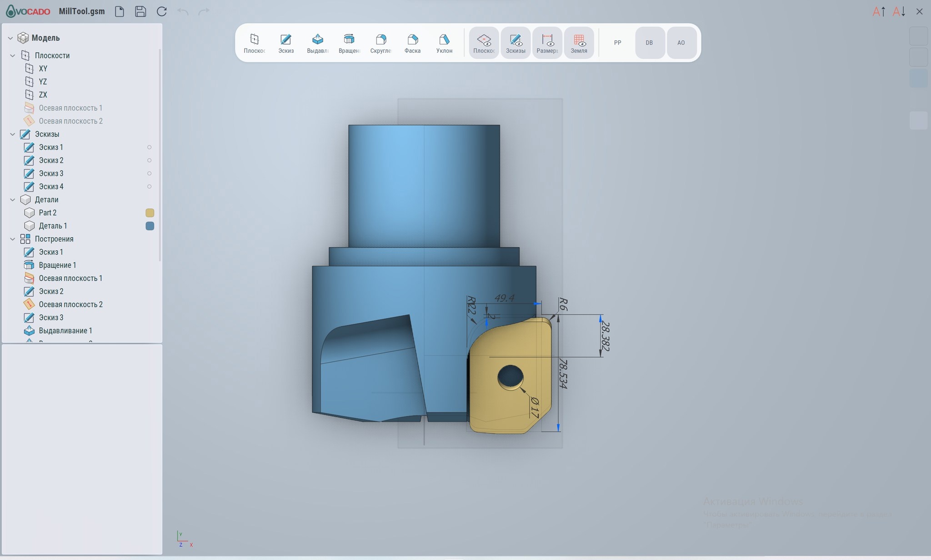
Task: Choose the Скругление fillet tool
Action: [380, 43]
